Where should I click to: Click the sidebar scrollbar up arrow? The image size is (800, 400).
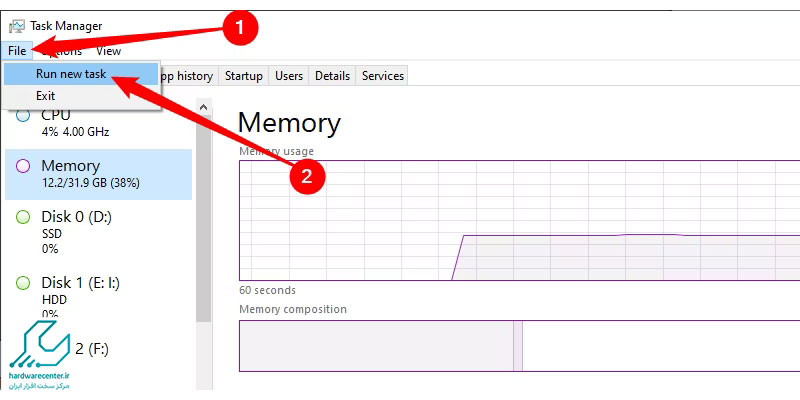204,107
